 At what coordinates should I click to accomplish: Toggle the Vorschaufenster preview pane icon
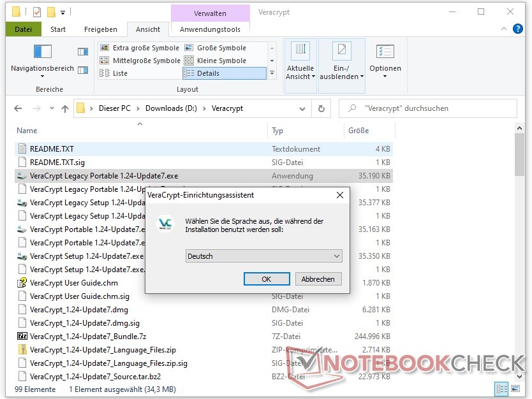click(83, 52)
